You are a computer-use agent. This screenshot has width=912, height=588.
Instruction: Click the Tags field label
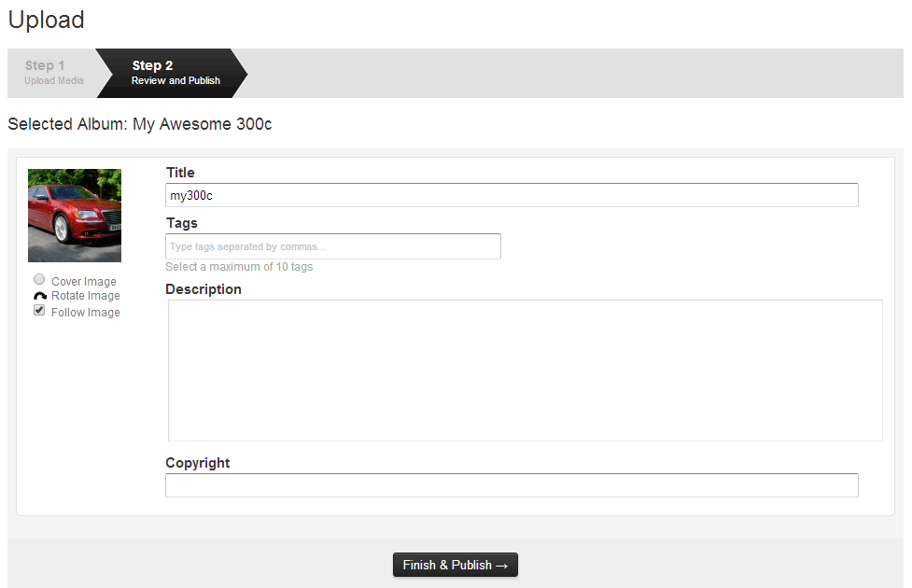pyautogui.click(x=181, y=223)
